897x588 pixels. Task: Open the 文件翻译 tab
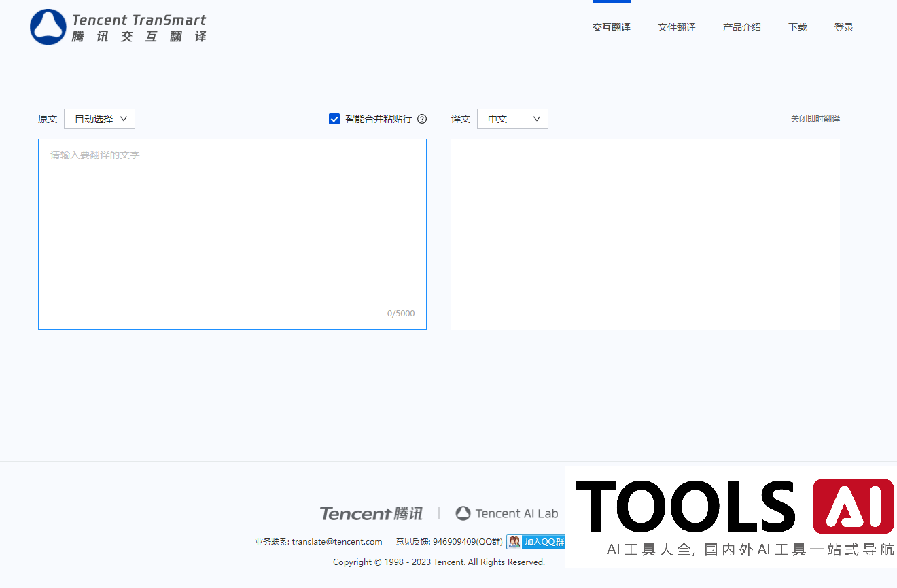(676, 27)
